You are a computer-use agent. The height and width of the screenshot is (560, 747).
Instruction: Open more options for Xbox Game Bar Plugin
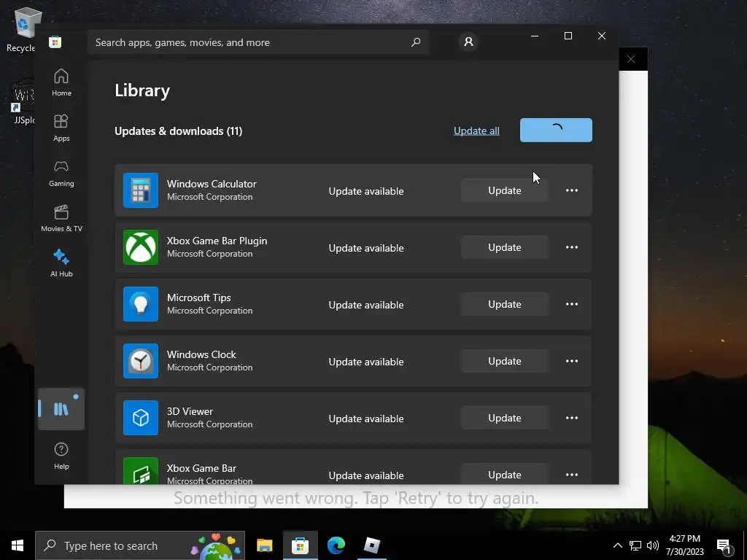pos(572,247)
